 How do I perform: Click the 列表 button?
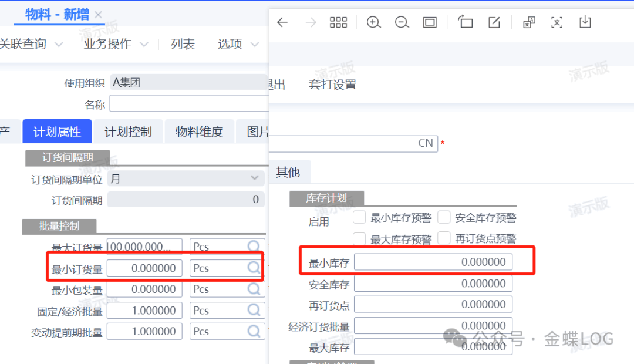pos(183,44)
